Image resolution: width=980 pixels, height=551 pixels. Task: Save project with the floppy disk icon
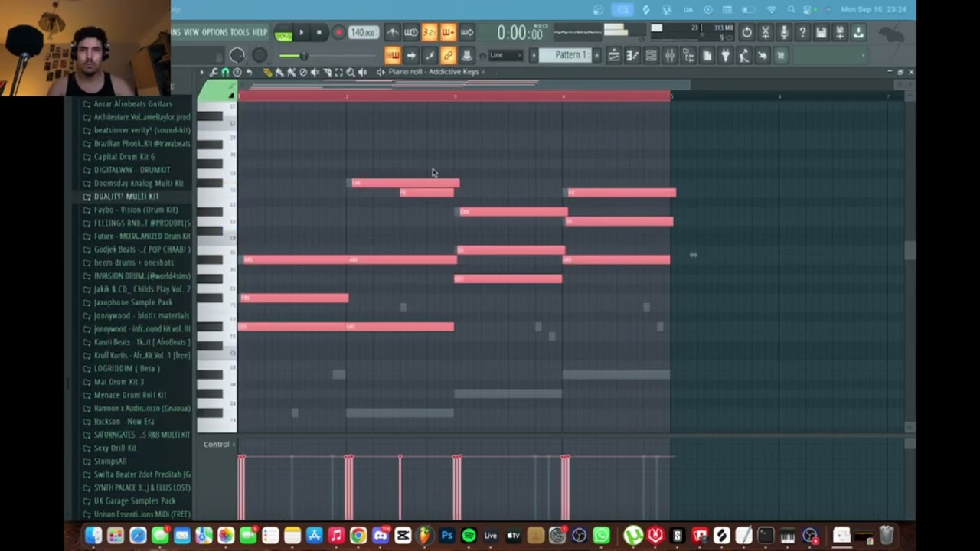coord(822,33)
